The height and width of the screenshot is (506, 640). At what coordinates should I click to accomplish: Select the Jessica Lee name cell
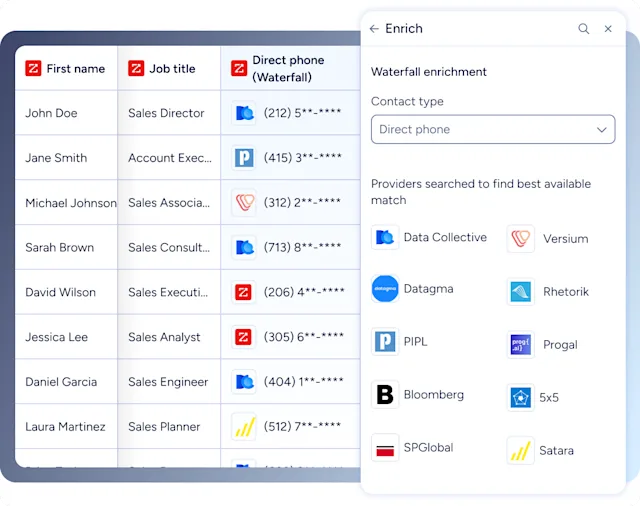tap(66, 337)
